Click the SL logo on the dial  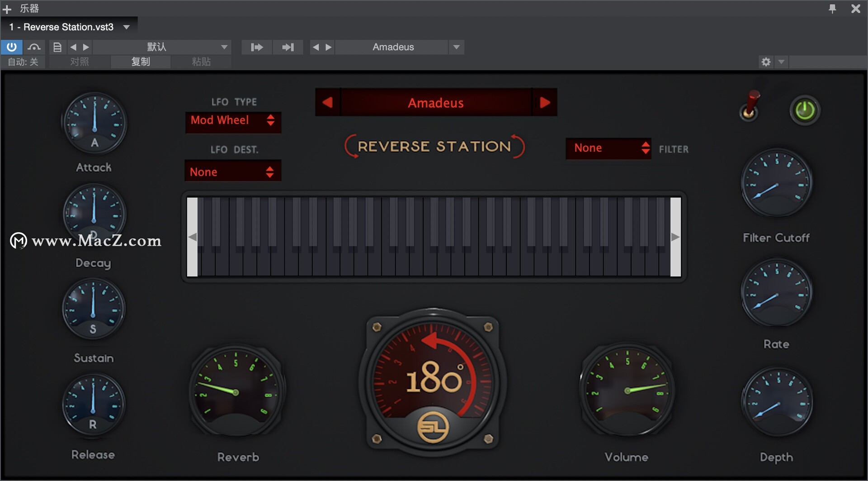433,428
